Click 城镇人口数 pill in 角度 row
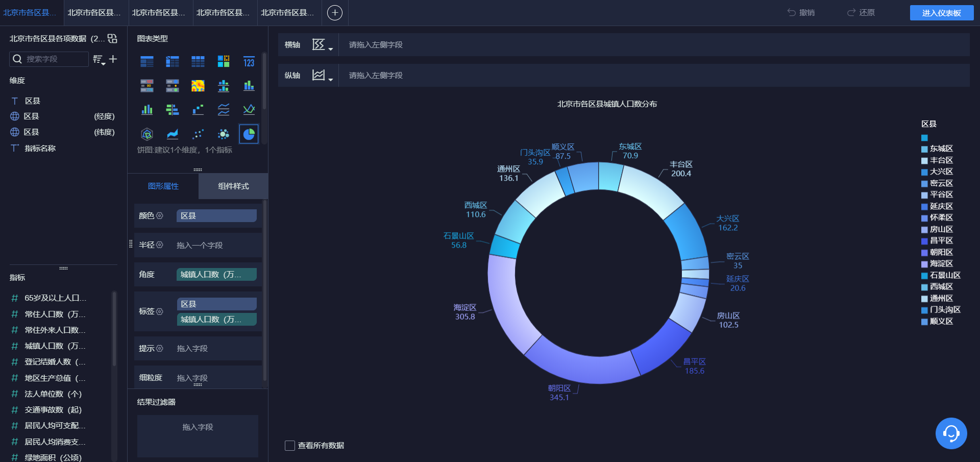 coord(216,275)
